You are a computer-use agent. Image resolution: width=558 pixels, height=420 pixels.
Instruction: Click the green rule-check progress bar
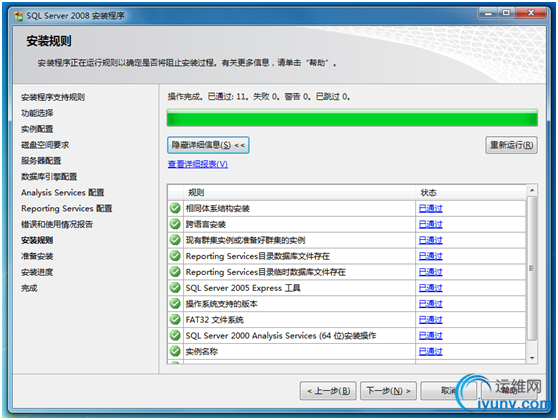(352, 118)
